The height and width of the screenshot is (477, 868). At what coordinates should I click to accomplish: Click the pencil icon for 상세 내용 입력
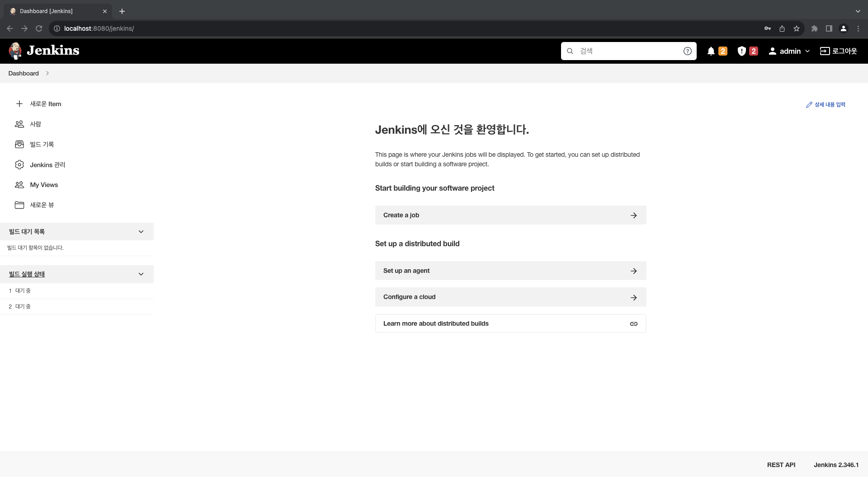click(809, 105)
